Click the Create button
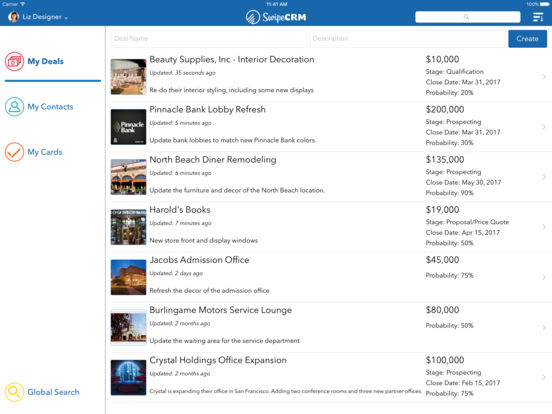 pos(527,38)
